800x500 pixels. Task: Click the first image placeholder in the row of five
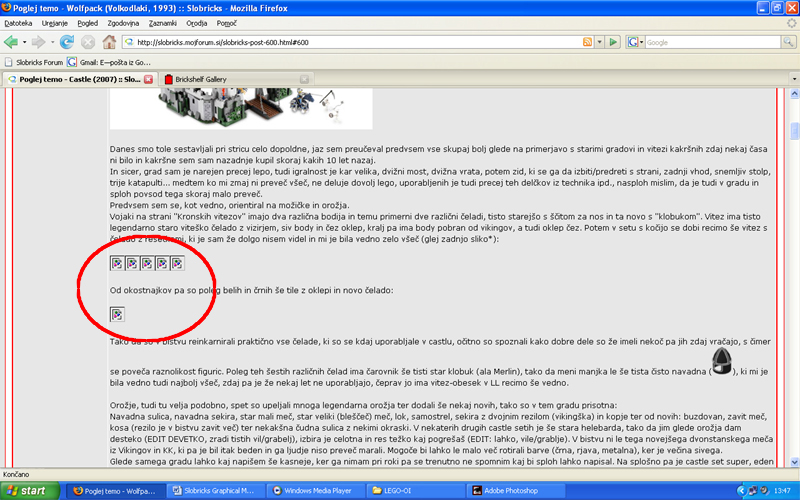tap(117, 263)
